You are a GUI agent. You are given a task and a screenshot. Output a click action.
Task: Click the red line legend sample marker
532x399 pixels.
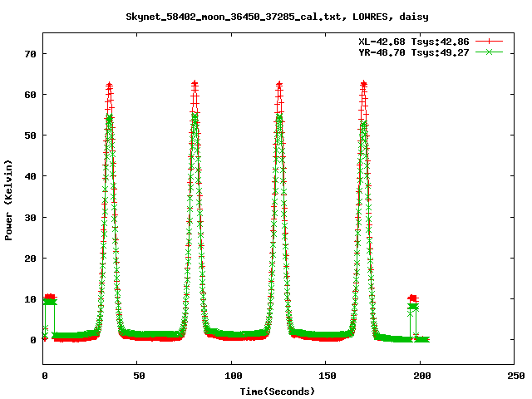[489, 42]
